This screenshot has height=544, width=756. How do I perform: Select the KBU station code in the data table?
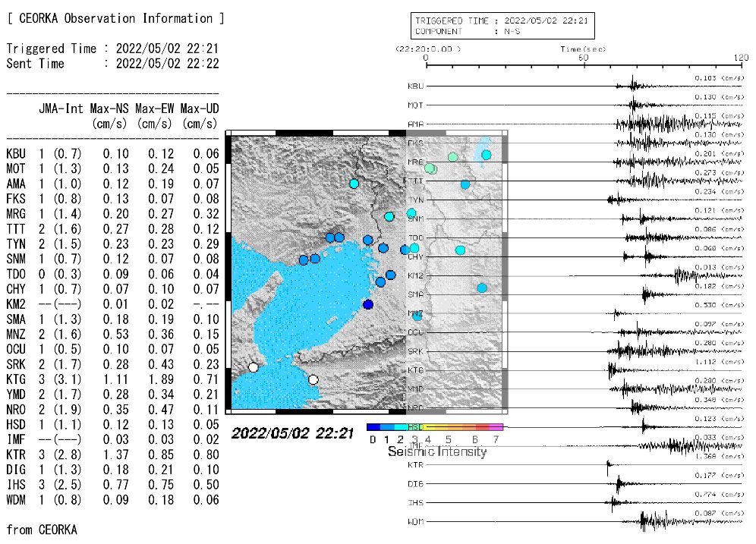16,154
